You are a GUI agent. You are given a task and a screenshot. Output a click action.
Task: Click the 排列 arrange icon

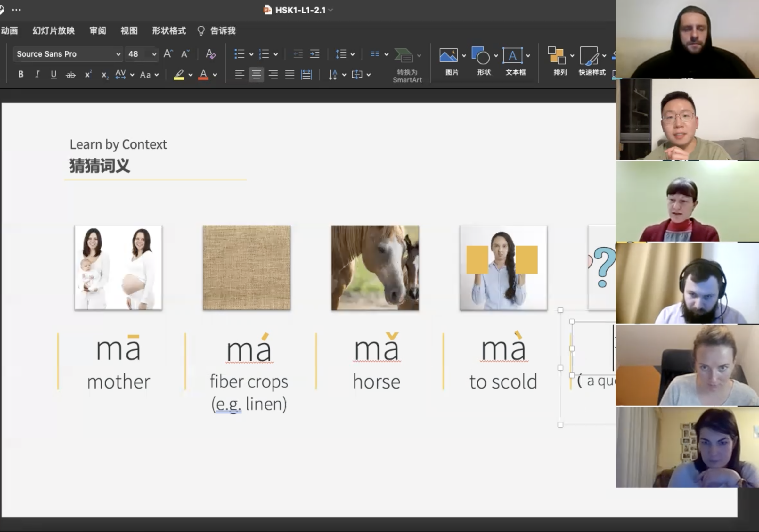tap(556, 55)
